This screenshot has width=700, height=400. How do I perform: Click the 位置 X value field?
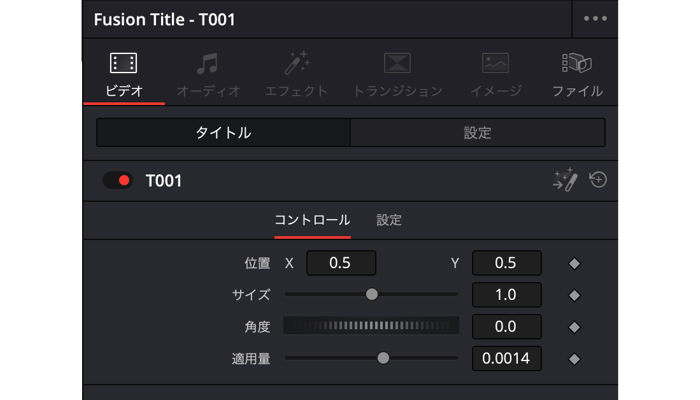[x=341, y=263]
